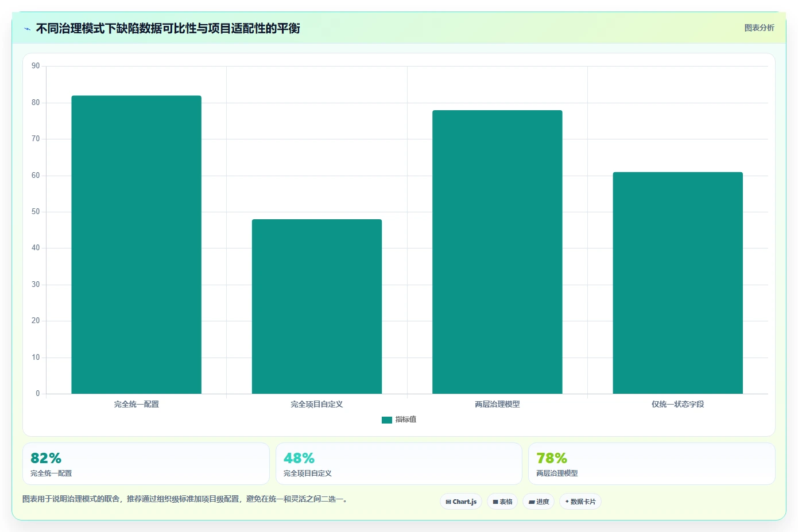Click the 82% 完全统一配置 data card
The image size is (798, 532).
(146, 464)
